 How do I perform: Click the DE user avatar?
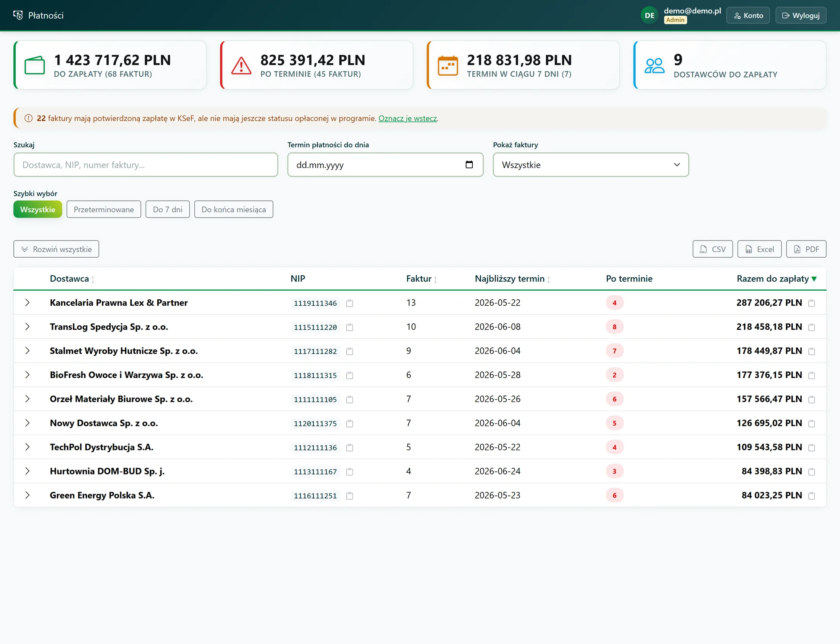click(x=649, y=15)
